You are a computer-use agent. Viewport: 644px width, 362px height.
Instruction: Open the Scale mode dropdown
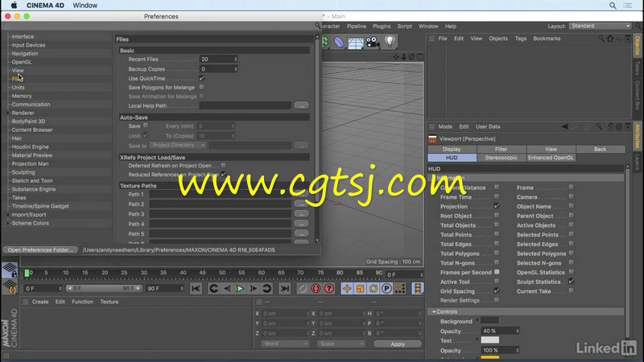tap(341, 344)
